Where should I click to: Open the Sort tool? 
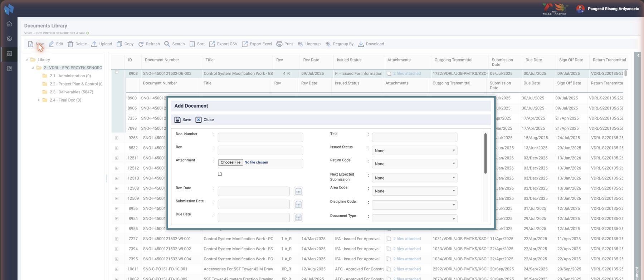coord(197,44)
